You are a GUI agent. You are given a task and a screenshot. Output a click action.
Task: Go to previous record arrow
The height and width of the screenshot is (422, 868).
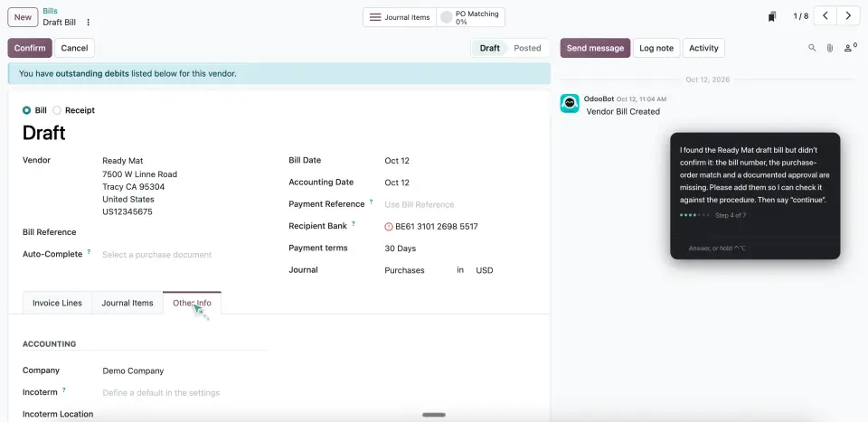825,16
